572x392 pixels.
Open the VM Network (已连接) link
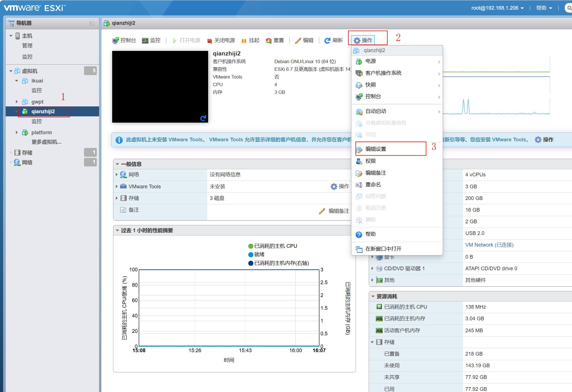489,245
